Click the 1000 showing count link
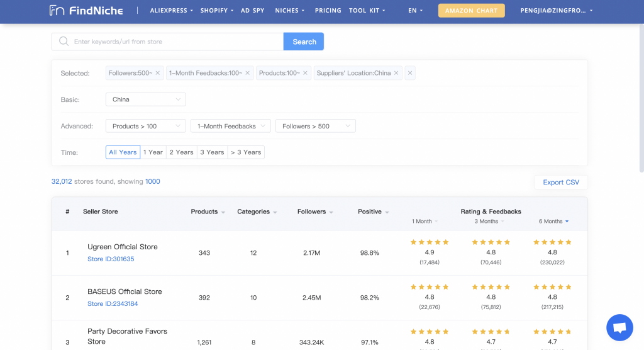The image size is (644, 350). (x=153, y=181)
